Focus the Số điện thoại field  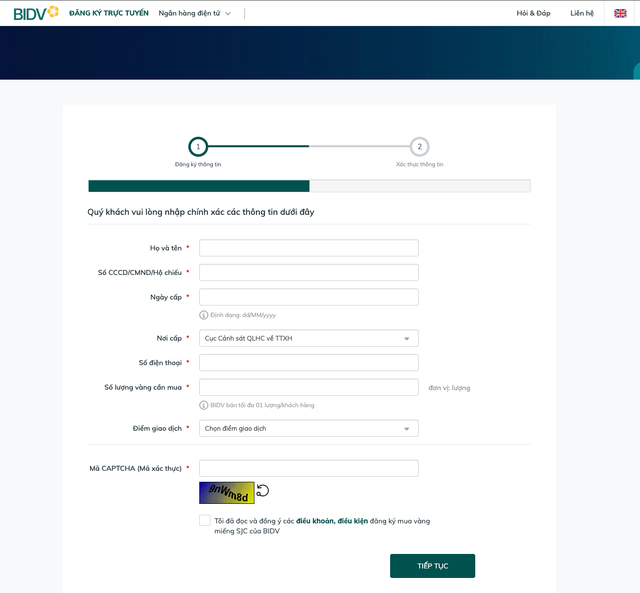[309, 362]
